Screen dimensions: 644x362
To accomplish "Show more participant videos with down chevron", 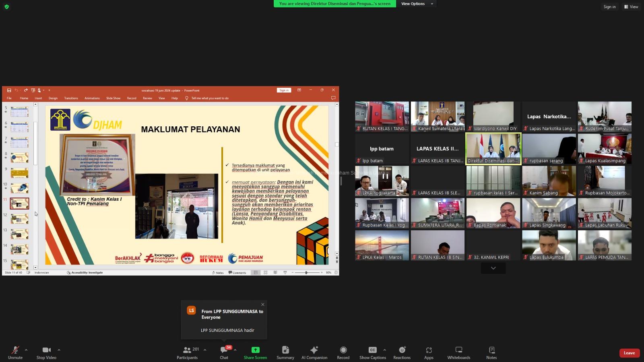I will [x=493, y=268].
